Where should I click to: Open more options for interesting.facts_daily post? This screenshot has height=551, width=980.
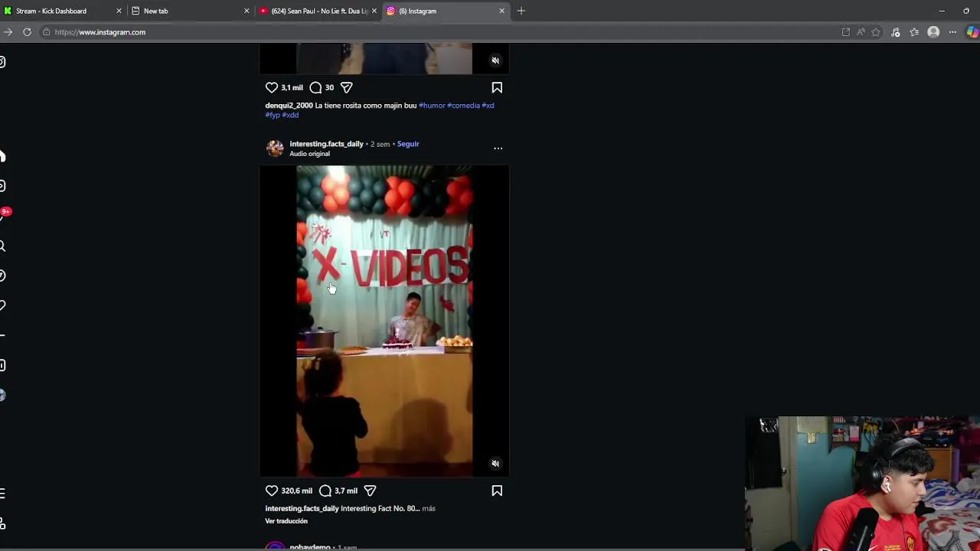click(x=498, y=148)
